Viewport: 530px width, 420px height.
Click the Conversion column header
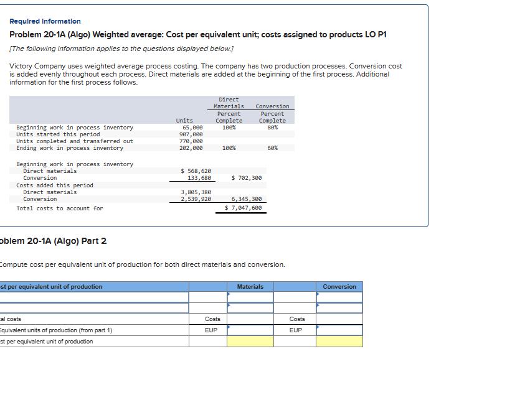point(339,286)
